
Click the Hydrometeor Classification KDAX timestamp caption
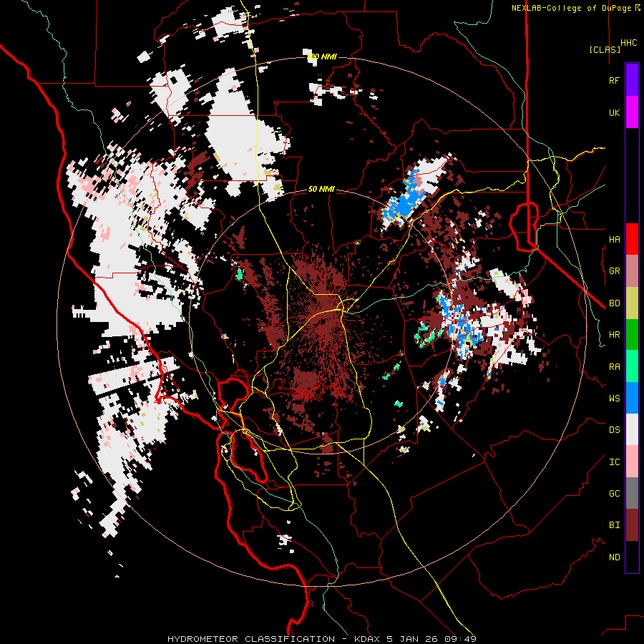point(321,639)
